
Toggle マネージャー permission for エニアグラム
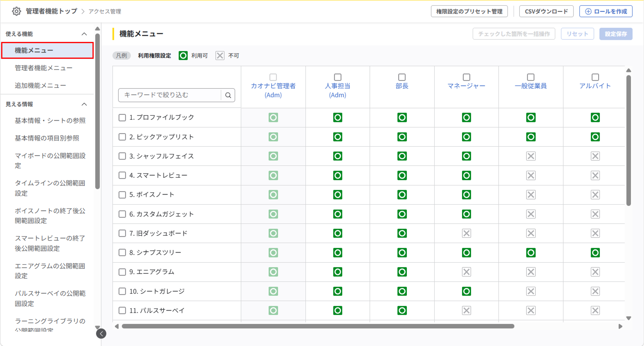click(x=466, y=272)
